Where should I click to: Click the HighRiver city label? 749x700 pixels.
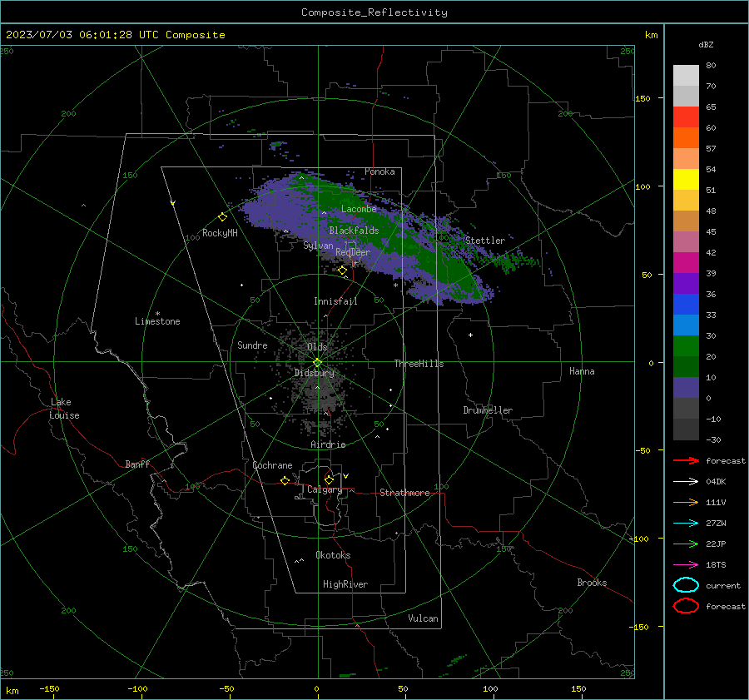[345, 584]
